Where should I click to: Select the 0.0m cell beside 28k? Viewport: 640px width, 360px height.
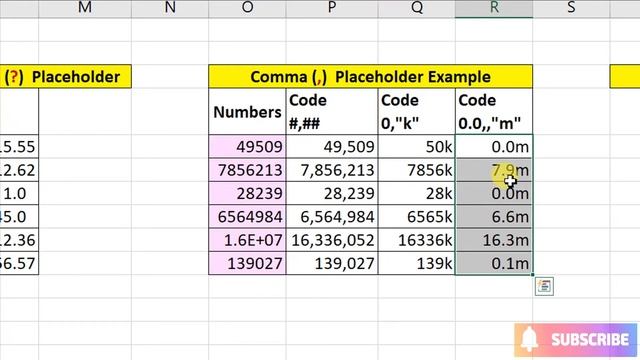pyautogui.click(x=494, y=193)
